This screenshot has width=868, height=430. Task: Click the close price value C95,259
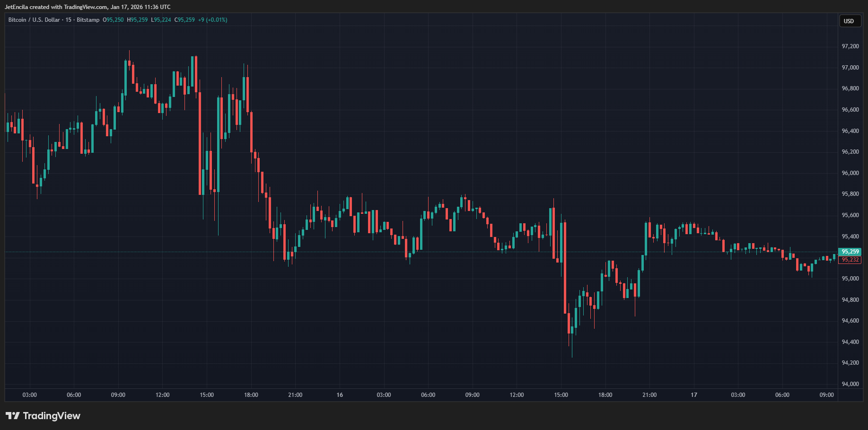click(185, 20)
